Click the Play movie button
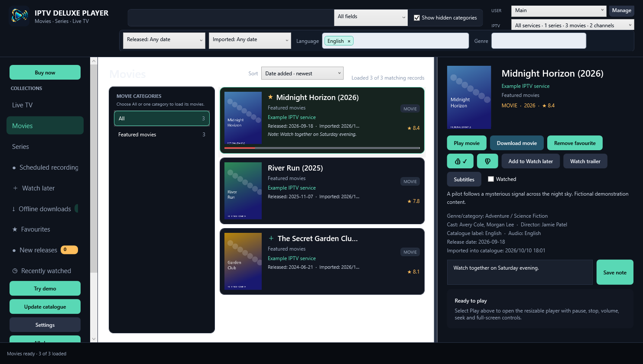The height and width of the screenshot is (364, 643). point(467,143)
